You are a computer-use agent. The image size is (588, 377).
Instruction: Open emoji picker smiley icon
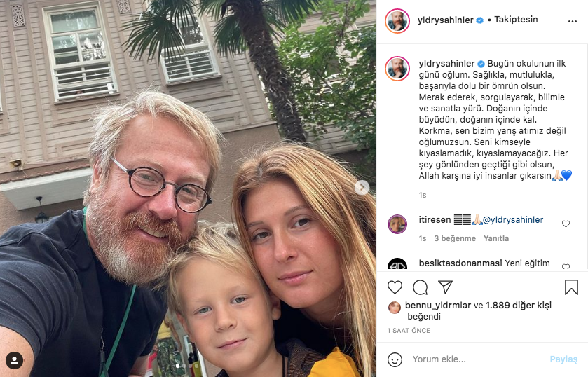395,359
